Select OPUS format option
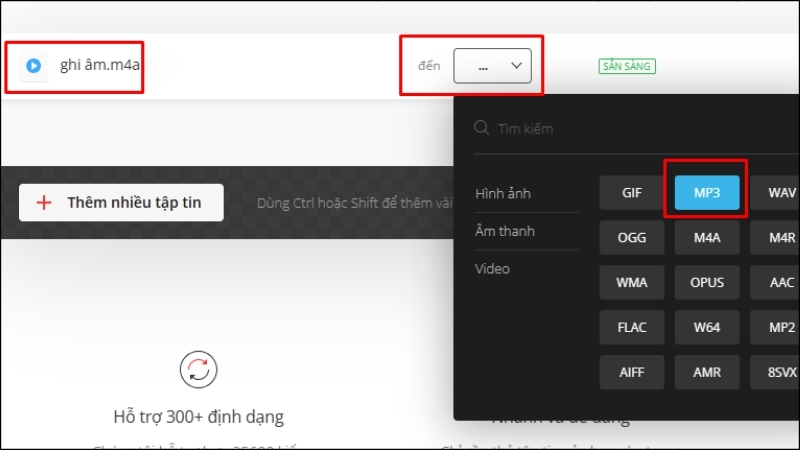Screen dimensions: 800x450 tap(707, 283)
